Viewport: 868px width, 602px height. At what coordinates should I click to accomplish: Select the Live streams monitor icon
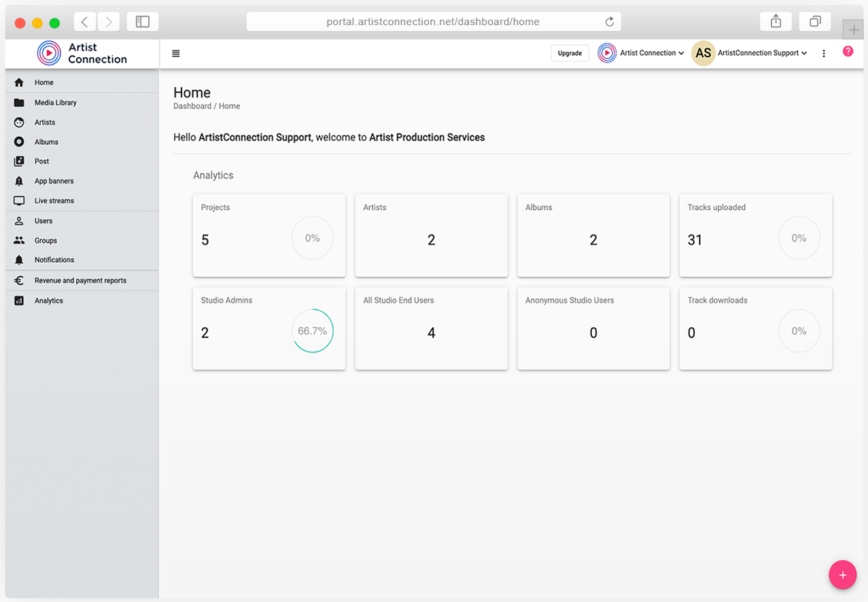point(19,201)
